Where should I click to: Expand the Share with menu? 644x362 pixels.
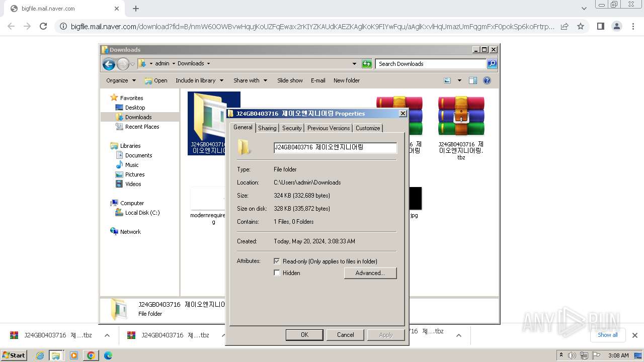coord(250,80)
